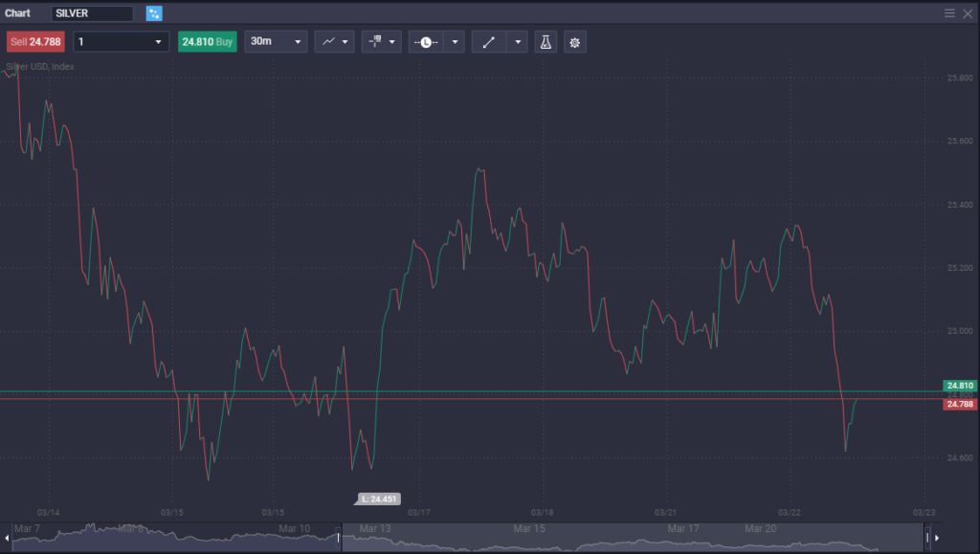Open the indicators flask icon
The height and width of the screenshot is (554, 980).
(546, 41)
